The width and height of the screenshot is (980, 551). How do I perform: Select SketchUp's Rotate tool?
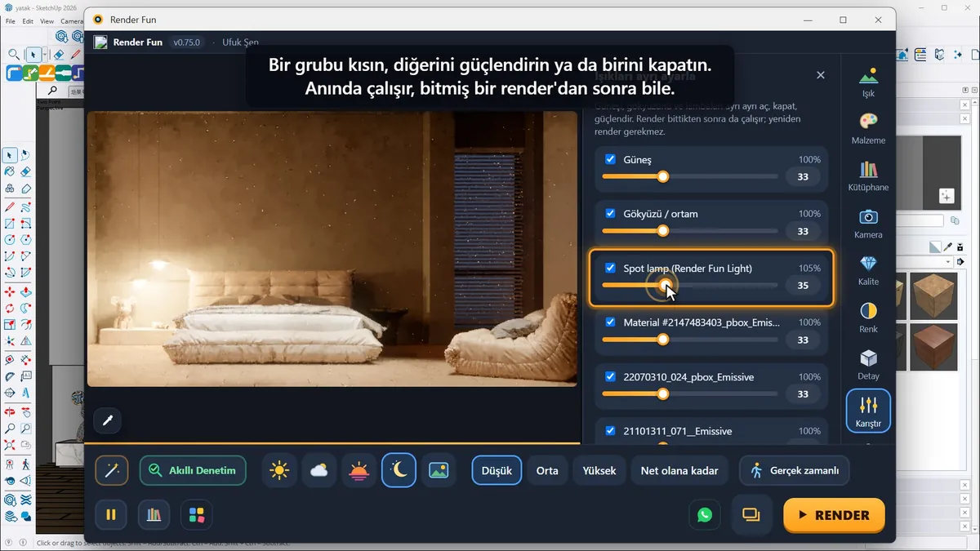pos(10,309)
